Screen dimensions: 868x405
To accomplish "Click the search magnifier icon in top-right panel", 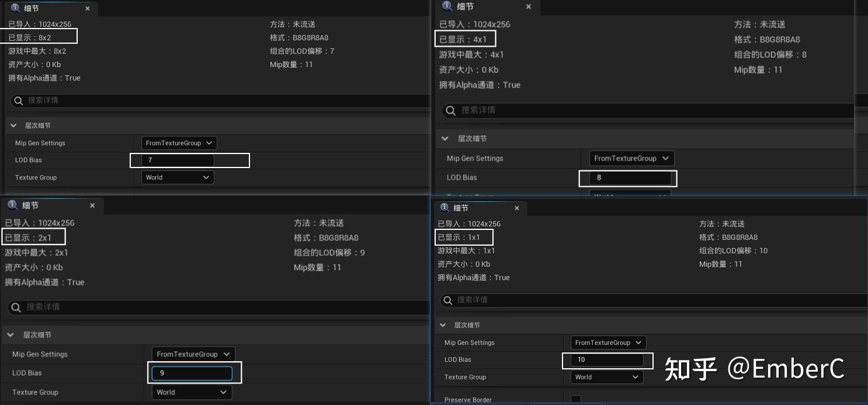I will coord(450,110).
